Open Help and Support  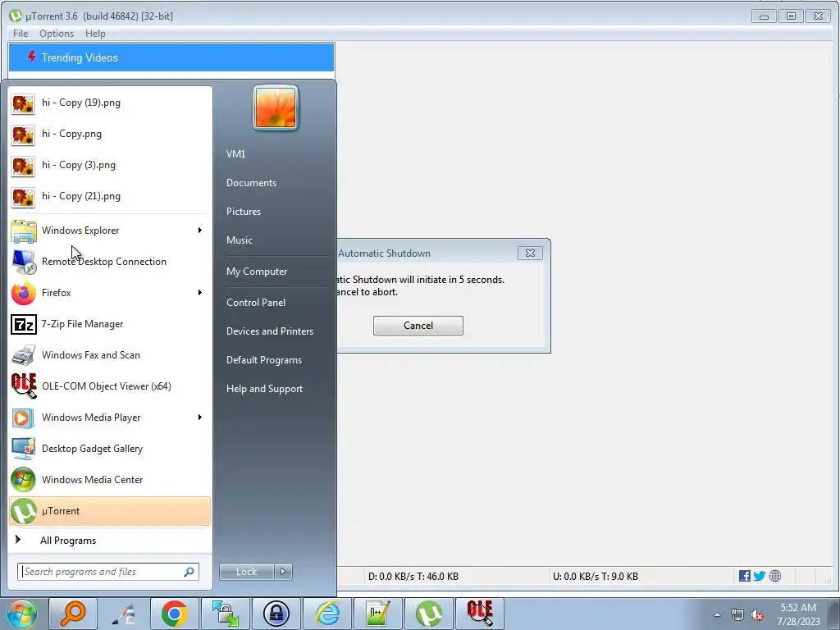[x=264, y=389]
